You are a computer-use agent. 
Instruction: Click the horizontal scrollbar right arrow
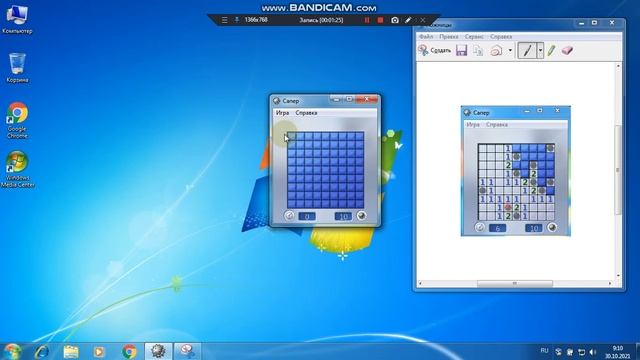610,283
